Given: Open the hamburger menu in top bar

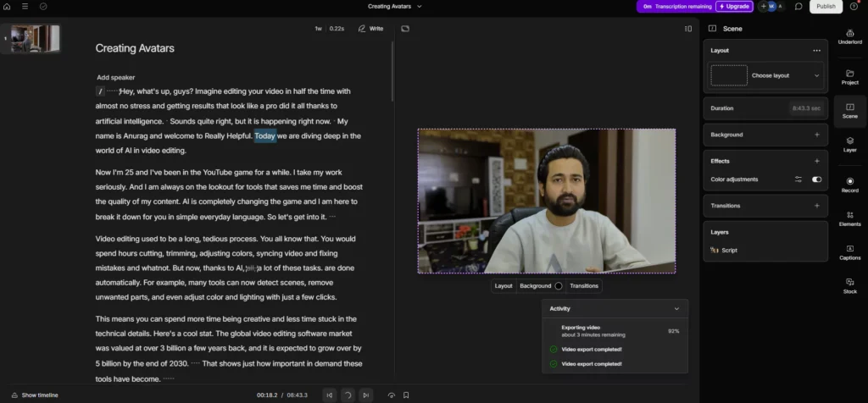Looking at the screenshot, I should pyautogui.click(x=25, y=6).
